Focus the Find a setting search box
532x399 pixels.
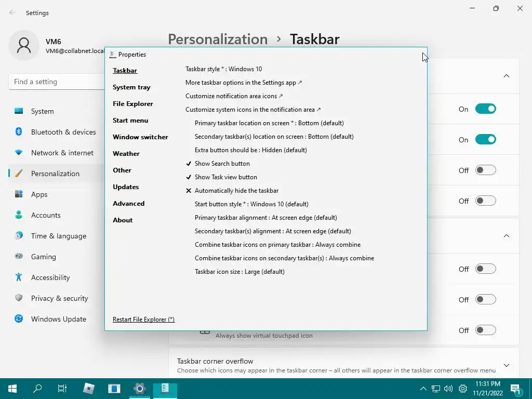point(56,82)
